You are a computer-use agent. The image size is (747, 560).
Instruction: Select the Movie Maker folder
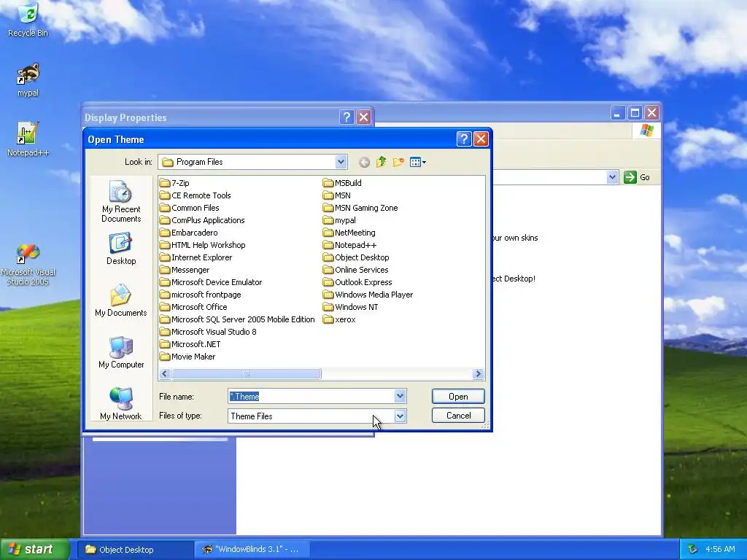pos(187,356)
